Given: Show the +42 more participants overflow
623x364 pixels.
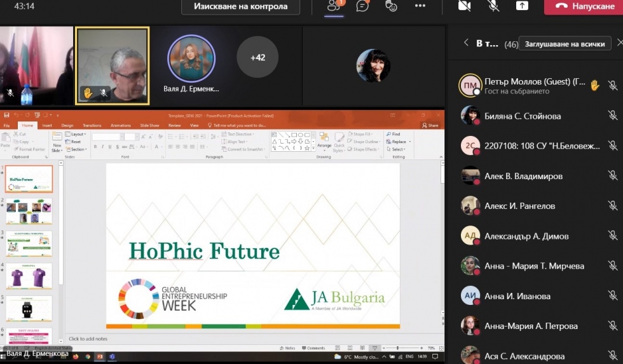Looking at the screenshot, I should tap(257, 57).
